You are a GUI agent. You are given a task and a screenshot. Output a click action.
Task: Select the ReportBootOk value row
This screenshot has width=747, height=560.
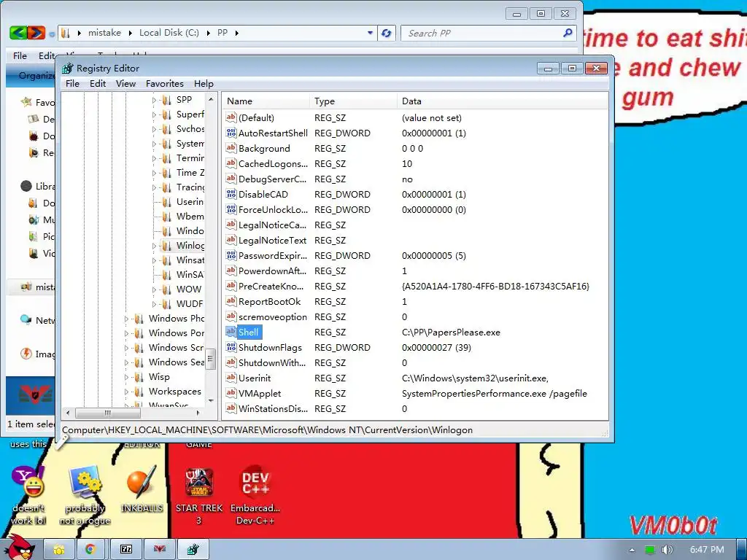[415, 301]
